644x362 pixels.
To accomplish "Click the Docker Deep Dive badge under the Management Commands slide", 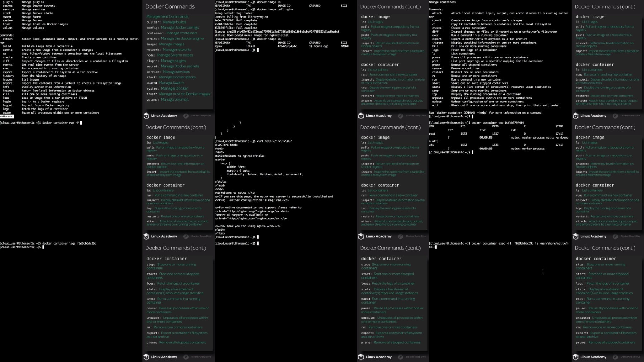I will tap(197, 116).
